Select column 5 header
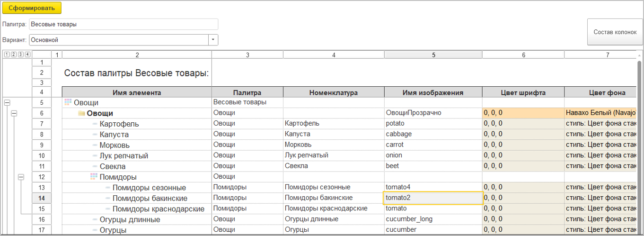The width and height of the screenshot is (644, 236). [433, 55]
